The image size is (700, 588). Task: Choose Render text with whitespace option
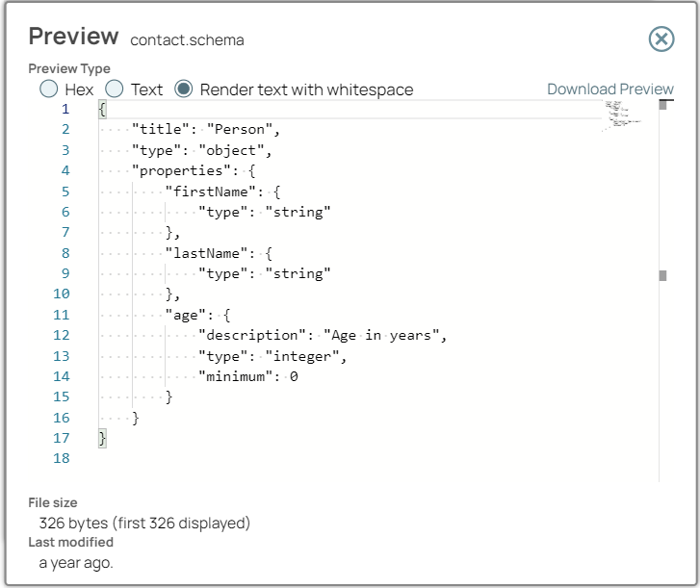[x=184, y=89]
